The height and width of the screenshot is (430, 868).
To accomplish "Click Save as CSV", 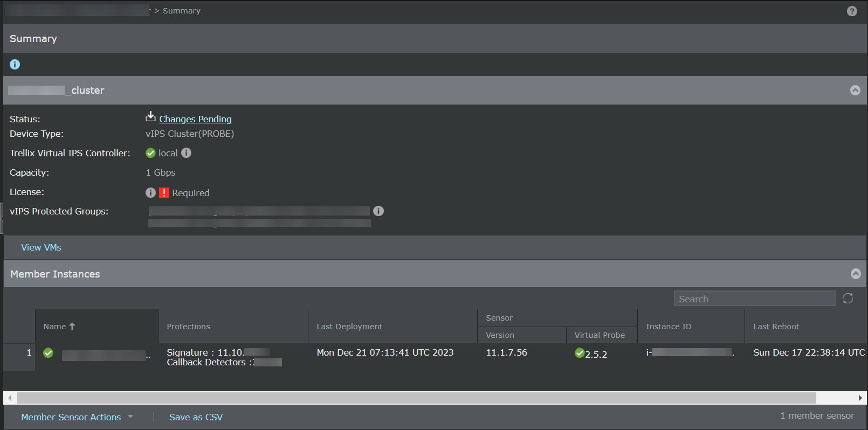I will click(x=196, y=417).
